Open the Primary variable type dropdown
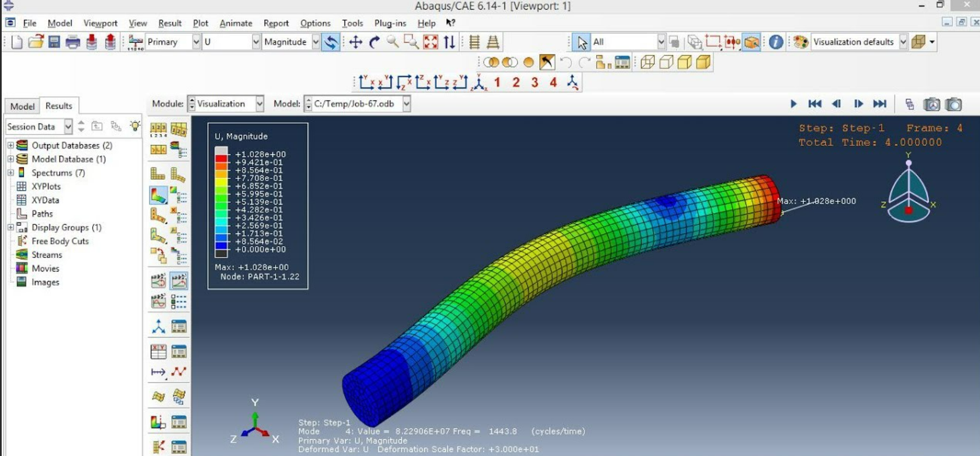The height and width of the screenshot is (456, 980). (x=196, y=42)
